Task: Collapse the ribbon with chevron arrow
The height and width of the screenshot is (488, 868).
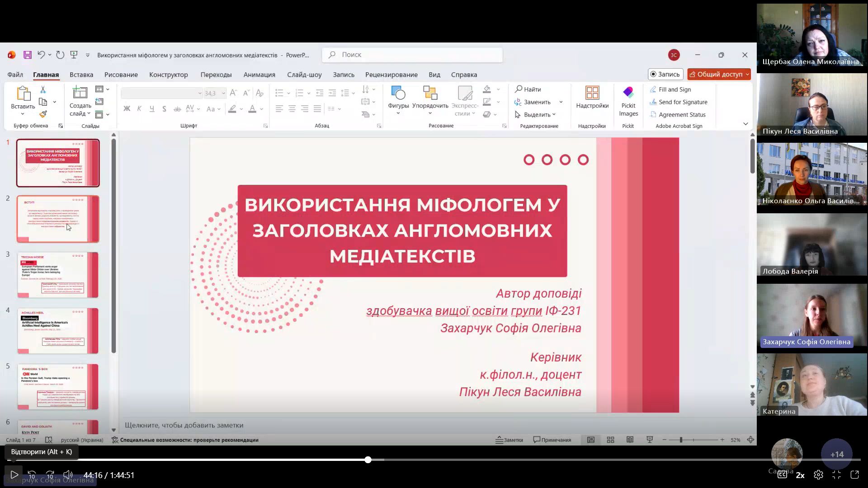Action: click(745, 124)
